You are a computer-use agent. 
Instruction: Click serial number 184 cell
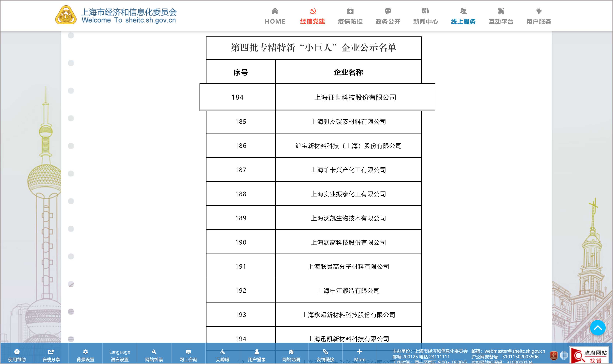point(238,97)
